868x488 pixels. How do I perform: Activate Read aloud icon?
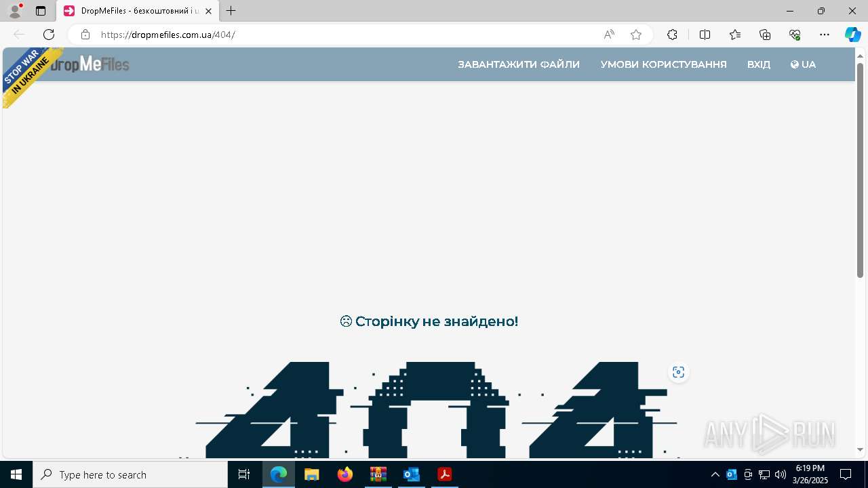coord(609,35)
